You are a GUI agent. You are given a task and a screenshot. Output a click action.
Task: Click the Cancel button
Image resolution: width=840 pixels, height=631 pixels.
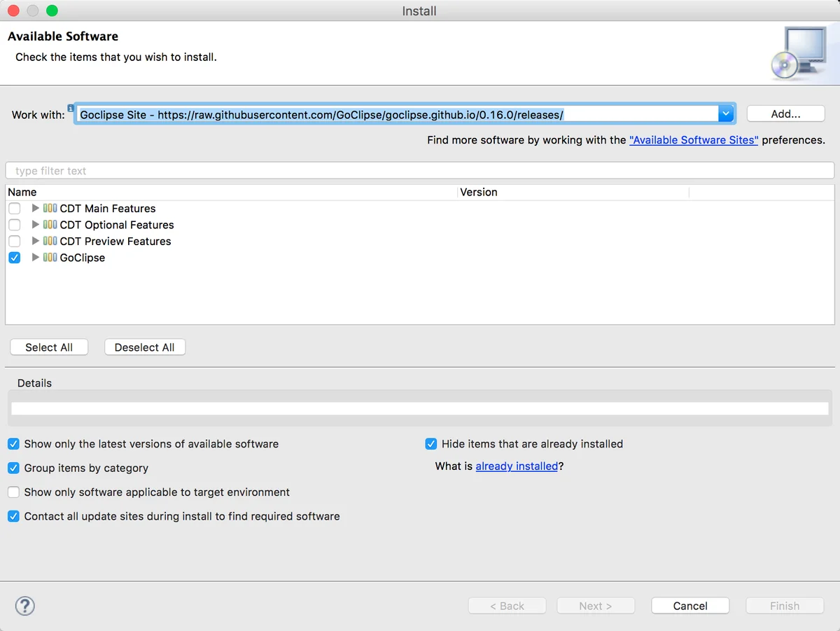[690, 606]
